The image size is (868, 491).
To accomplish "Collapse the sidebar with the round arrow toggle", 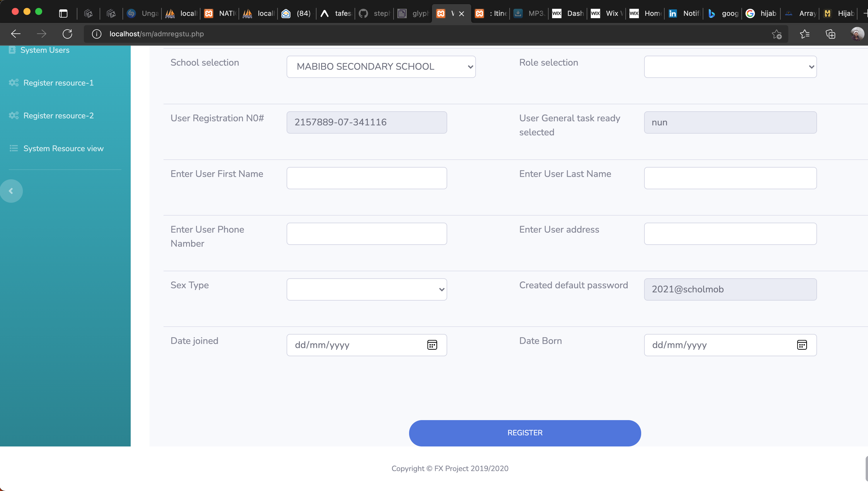I will pos(11,191).
